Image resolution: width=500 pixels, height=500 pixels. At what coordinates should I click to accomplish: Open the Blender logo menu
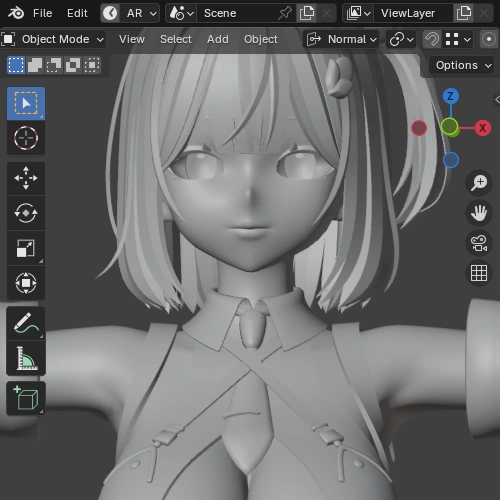point(16,13)
